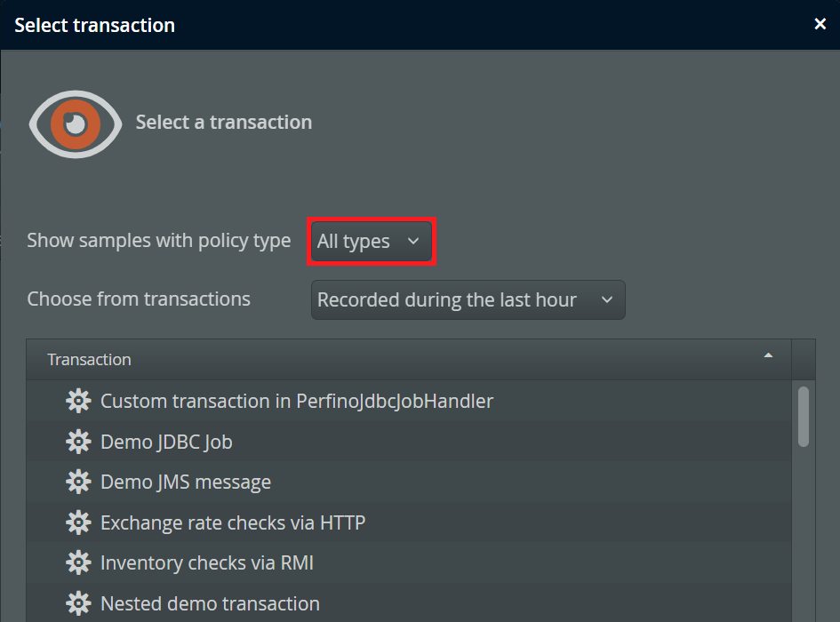Click the Show samples with policy type label

click(x=159, y=241)
